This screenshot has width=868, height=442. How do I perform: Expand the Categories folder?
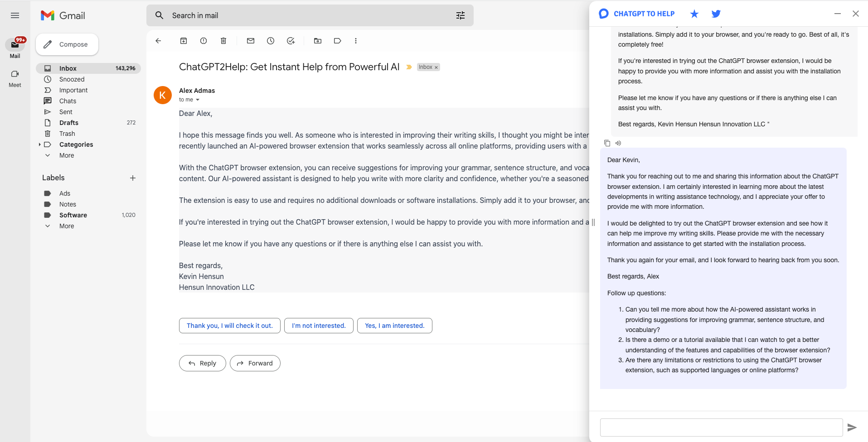[x=40, y=144]
